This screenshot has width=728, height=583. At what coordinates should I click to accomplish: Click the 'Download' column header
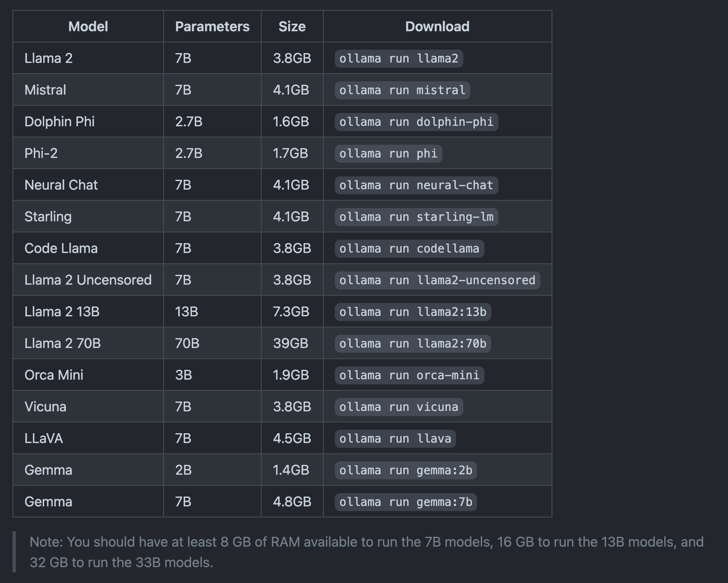point(437,27)
